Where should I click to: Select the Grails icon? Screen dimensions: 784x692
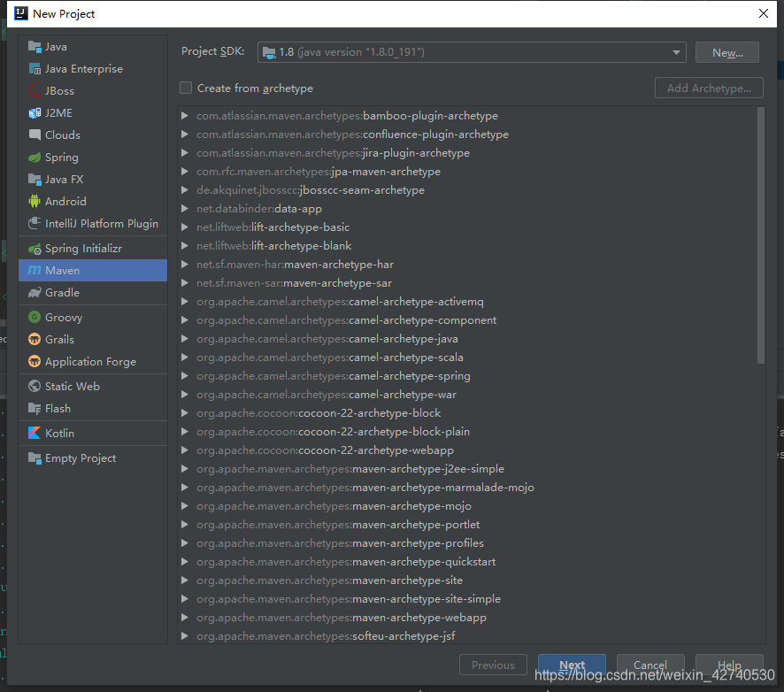(x=35, y=339)
